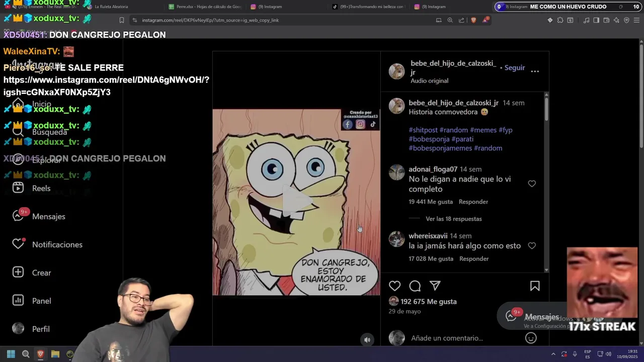Viewport: 644px width, 362px height.
Task: Open the Brave Wallet icon
Action: [x=606, y=20]
